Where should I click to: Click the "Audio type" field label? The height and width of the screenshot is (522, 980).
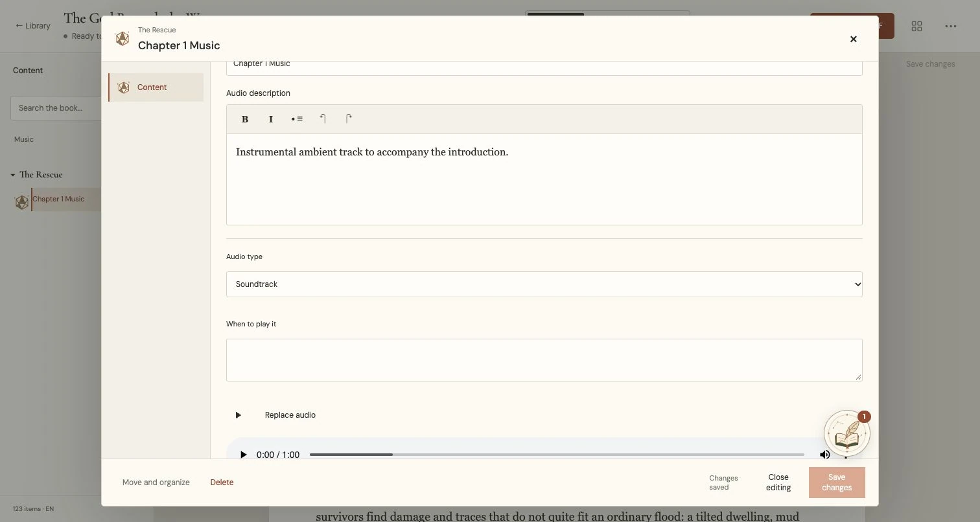(x=244, y=256)
